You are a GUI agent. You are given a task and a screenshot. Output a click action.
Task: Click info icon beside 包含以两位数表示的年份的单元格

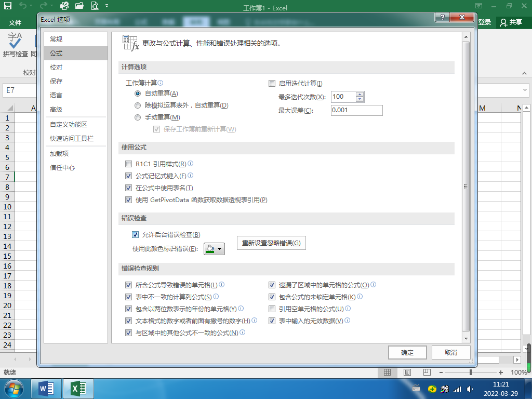[241, 308]
